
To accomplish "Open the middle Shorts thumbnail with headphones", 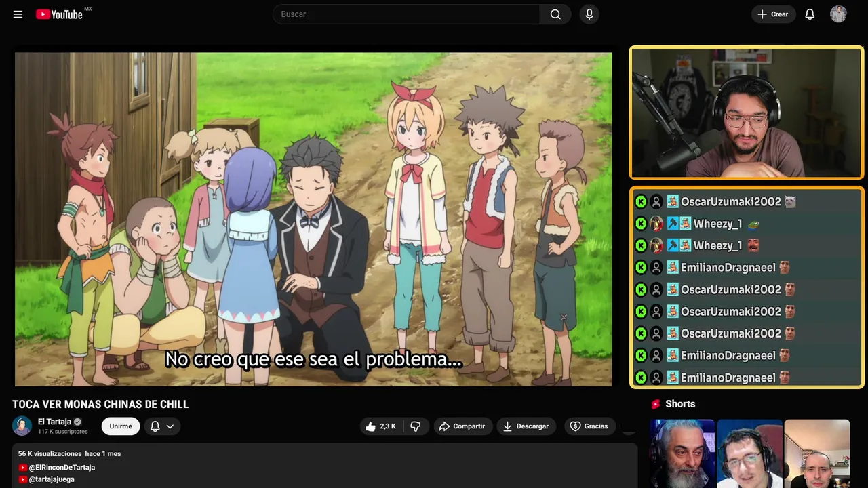I will 749,453.
